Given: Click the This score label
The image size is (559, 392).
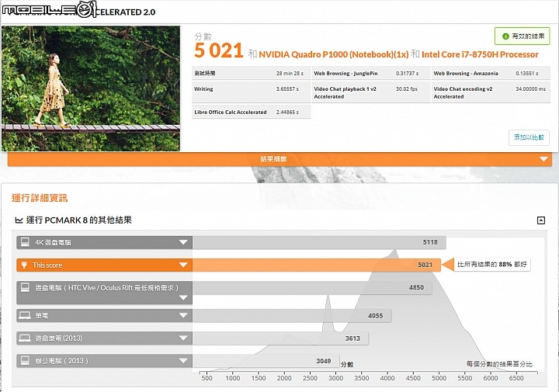Looking at the screenshot, I should [47, 265].
